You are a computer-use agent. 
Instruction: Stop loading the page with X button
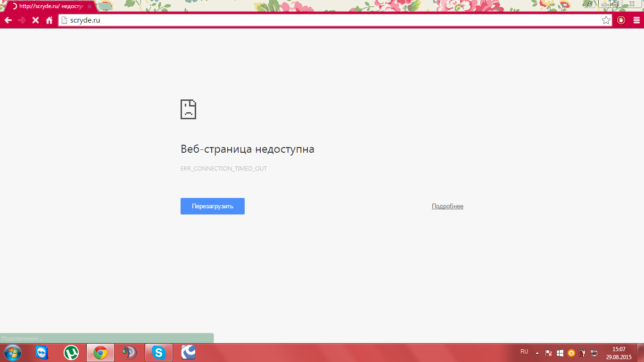click(35, 20)
